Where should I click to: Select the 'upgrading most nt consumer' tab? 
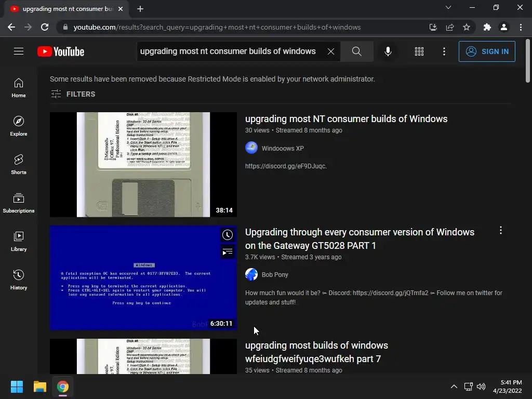pos(66,9)
